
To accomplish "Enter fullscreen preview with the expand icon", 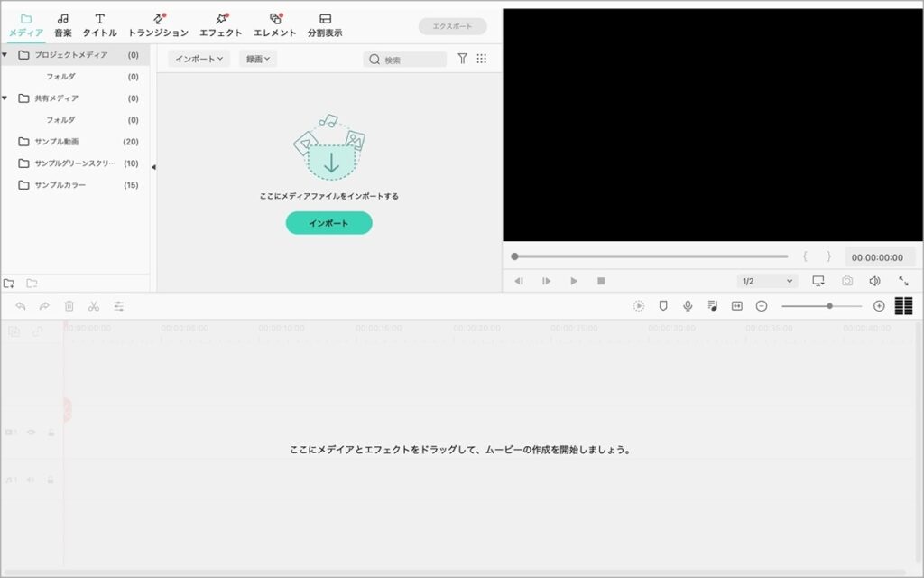I will click(x=903, y=282).
